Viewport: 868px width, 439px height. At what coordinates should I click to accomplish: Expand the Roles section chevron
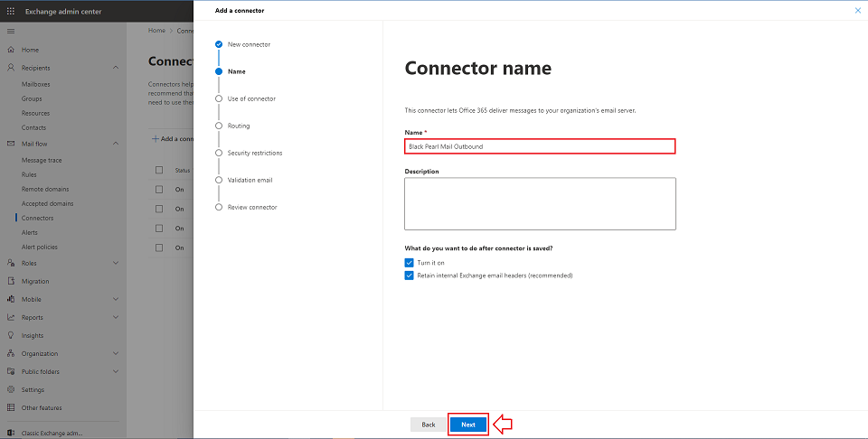click(x=116, y=263)
